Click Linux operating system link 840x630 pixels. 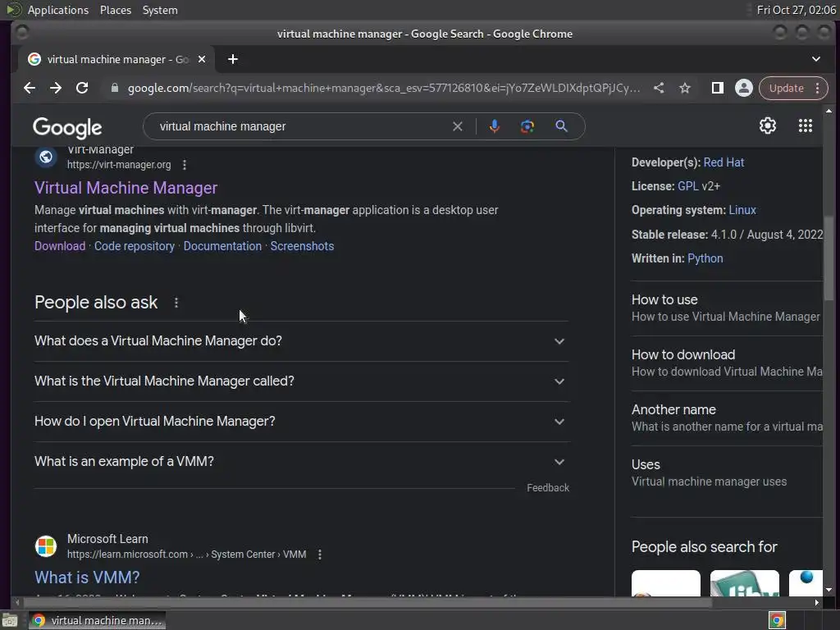click(x=742, y=210)
